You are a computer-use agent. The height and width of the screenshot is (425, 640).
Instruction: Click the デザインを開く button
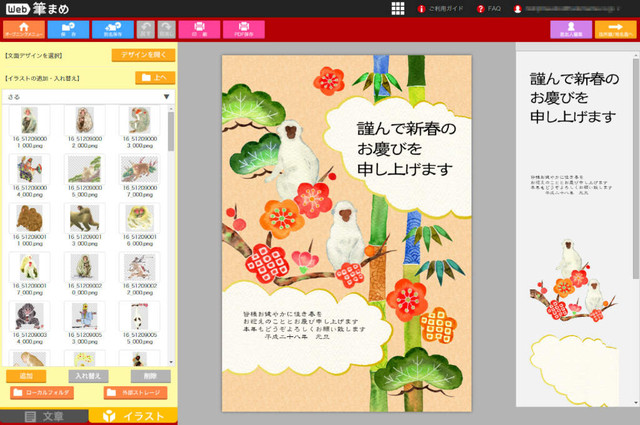tap(143, 55)
